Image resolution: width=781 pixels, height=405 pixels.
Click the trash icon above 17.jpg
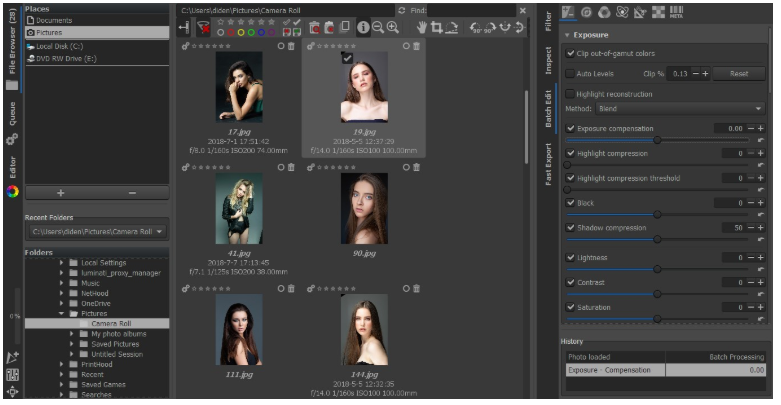[x=291, y=46]
